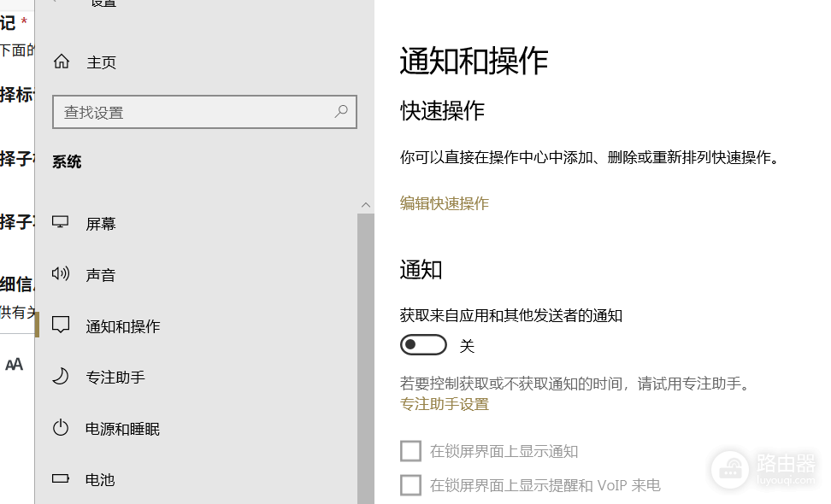Toggle 获取来自应用和其他发送者的通知 switch
The image size is (831, 504).
pyautogui.click(x=423, y=345)
